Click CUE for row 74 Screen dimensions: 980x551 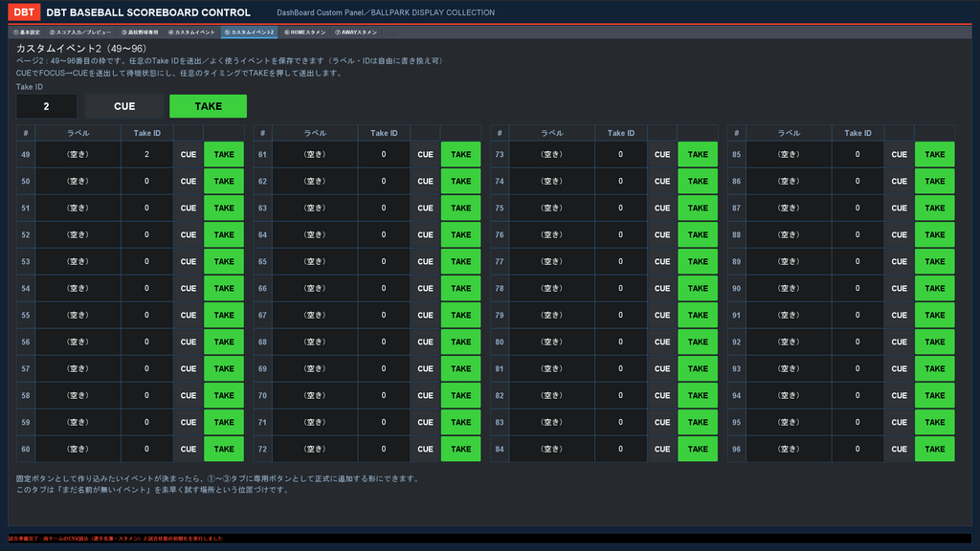tap(662, 181)
